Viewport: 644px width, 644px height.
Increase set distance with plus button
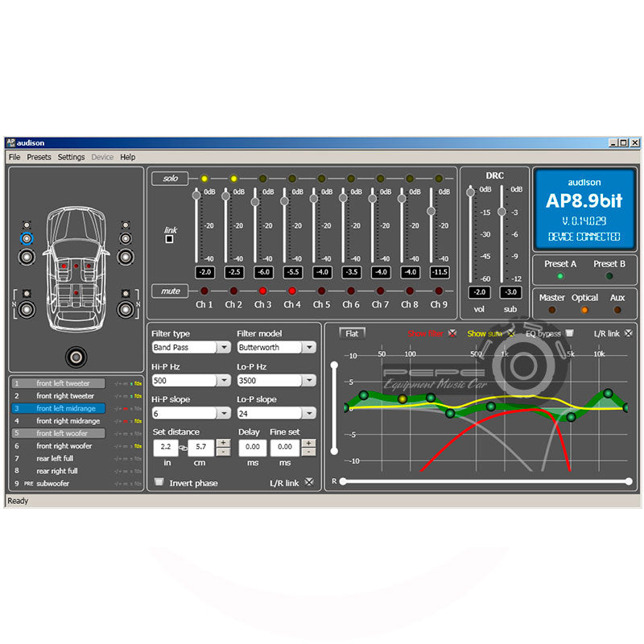pyautogui.click(x=223, y=444)
